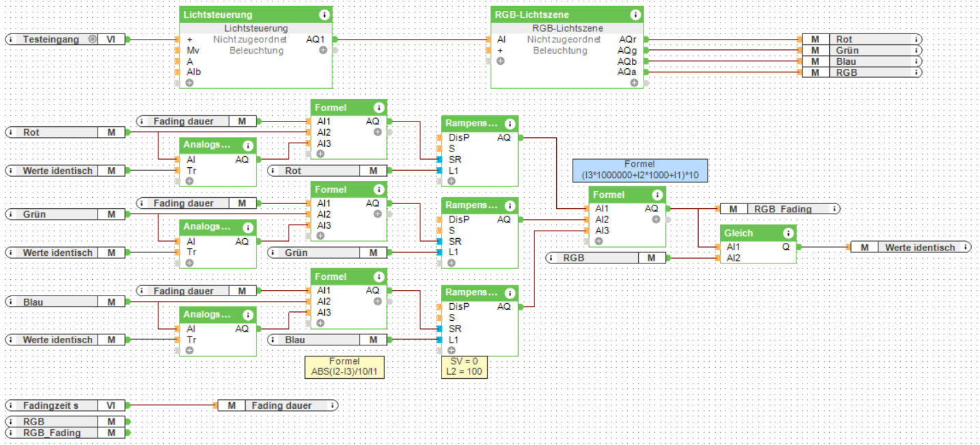
Task: Select the Fadingzeit s input label
Action: [x=51, y=405]
